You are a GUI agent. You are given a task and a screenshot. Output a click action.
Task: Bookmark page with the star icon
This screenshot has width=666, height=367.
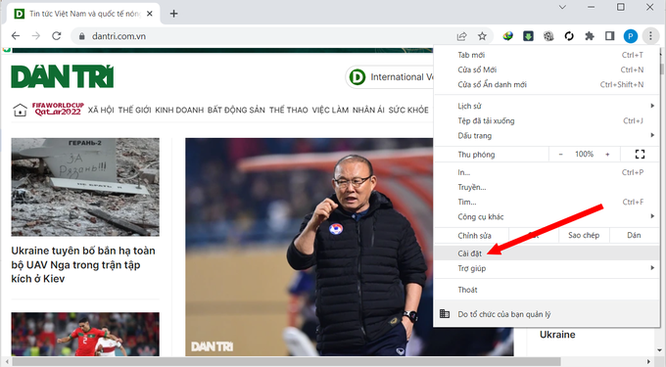click(x=482, y=36)
